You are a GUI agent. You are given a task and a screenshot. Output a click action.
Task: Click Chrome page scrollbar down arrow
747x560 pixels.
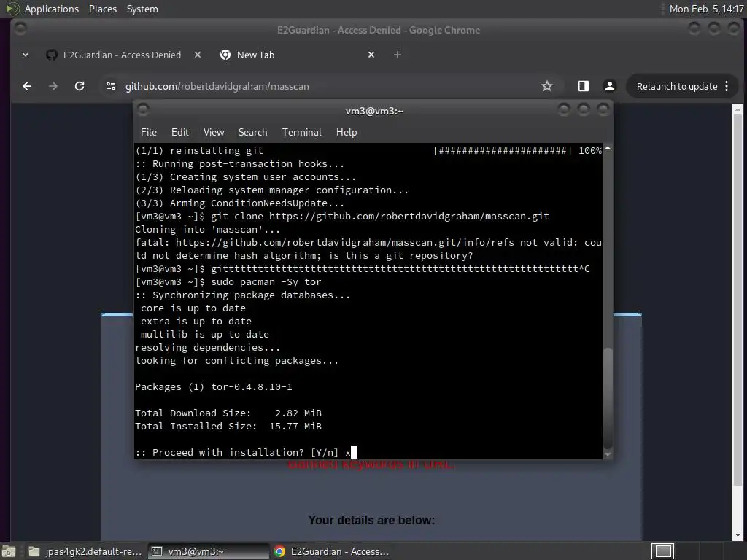pos(738,536)
